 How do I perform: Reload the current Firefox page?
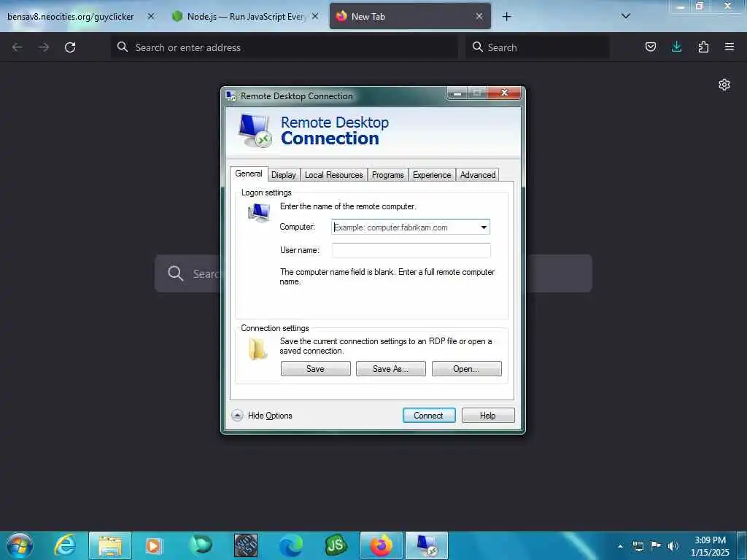pyautogui.click(x=70, y=47)
